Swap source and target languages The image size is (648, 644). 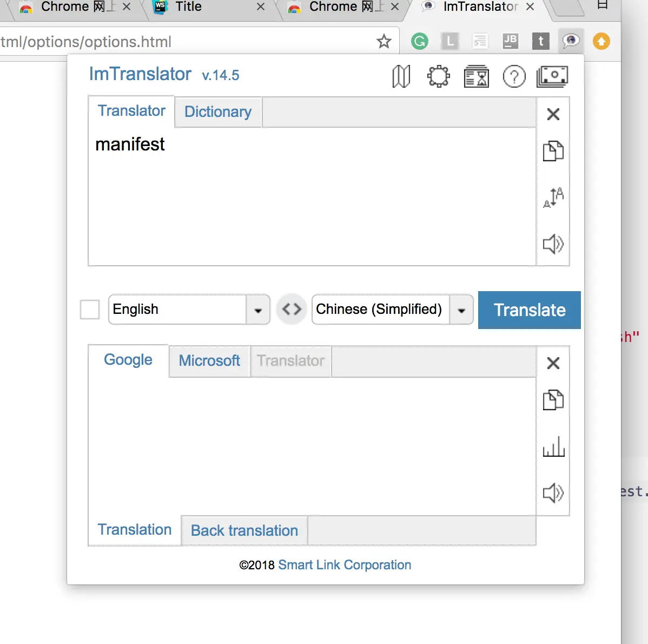[x=292, y=309]
